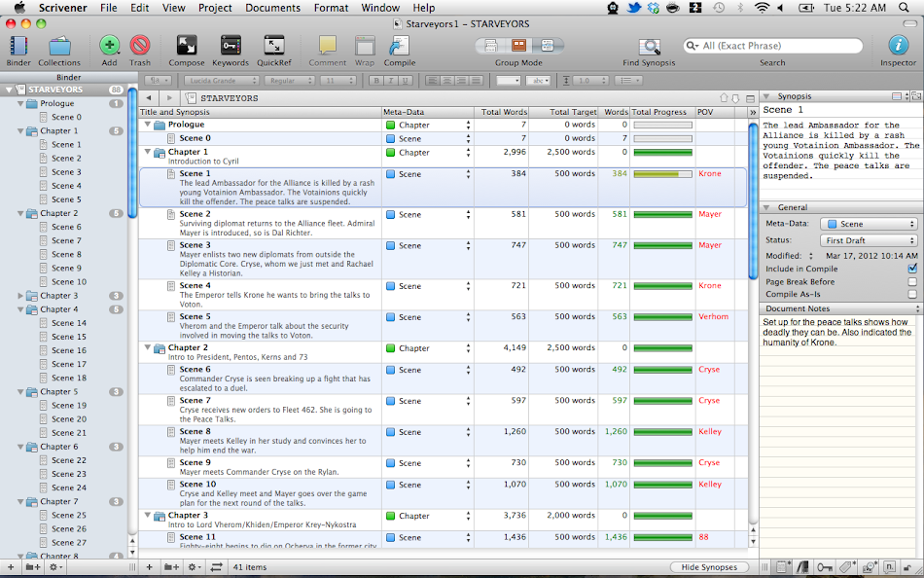Click the Compile toolbar icon

400,46
